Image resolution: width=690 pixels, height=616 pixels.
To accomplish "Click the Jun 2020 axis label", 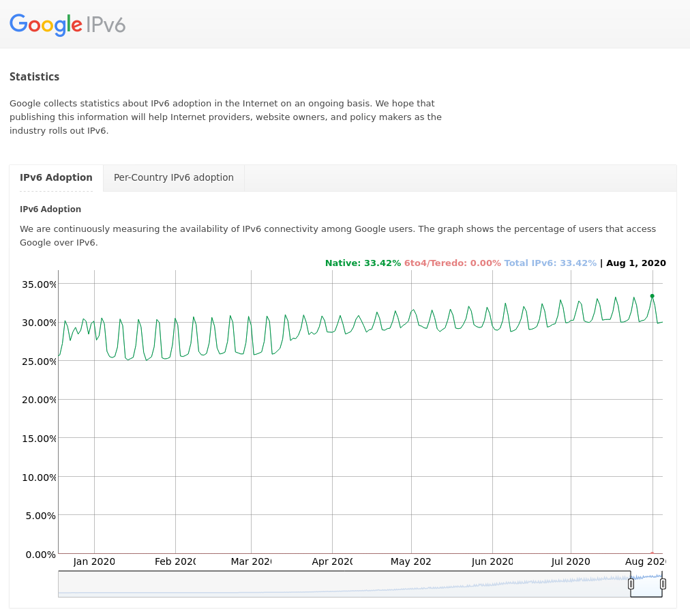I will (492, 561).
